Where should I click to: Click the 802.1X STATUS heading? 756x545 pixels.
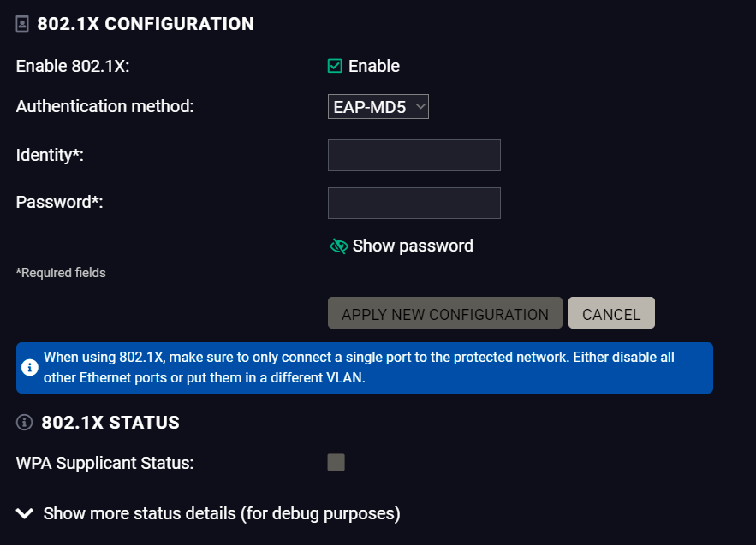[x=110, y=423]
